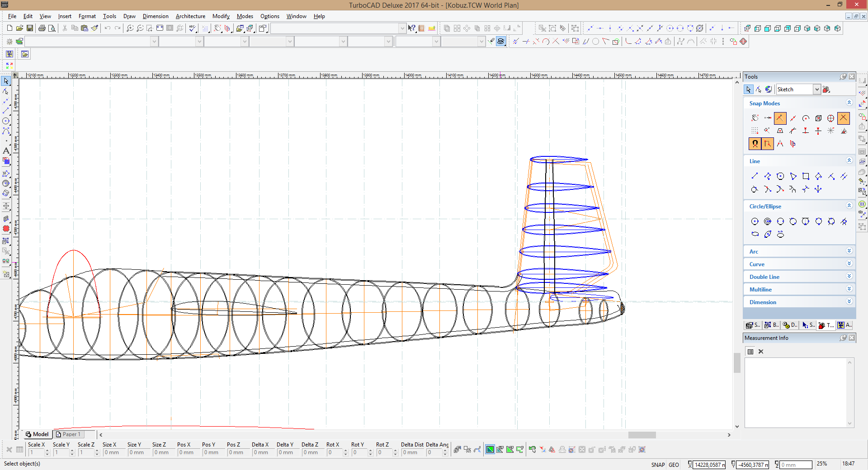Click the Print icon in the toolbar
Screen dimensions: 868x470
pyautogui.click(x=42, y=28)
